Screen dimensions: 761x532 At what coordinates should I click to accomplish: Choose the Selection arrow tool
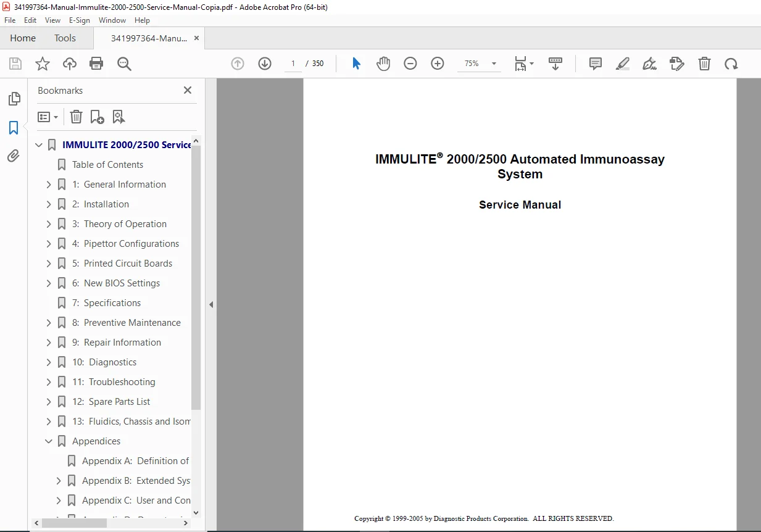[x=356, y=64]
